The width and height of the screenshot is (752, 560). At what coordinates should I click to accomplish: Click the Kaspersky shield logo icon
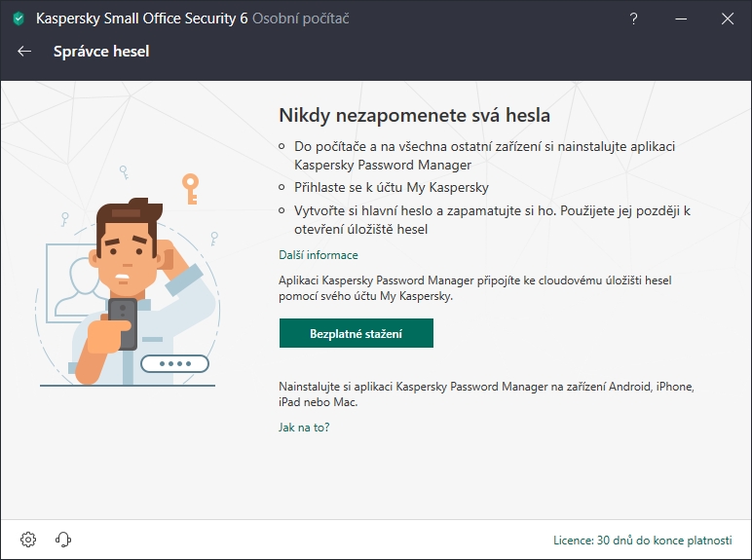tap(19, 19)
